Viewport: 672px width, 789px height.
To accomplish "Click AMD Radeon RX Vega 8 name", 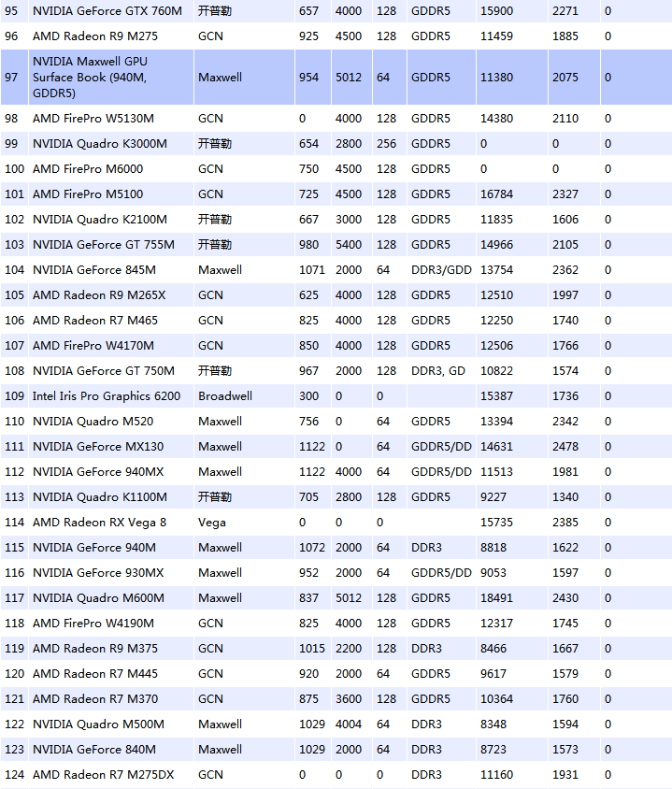I will point(100,523).
